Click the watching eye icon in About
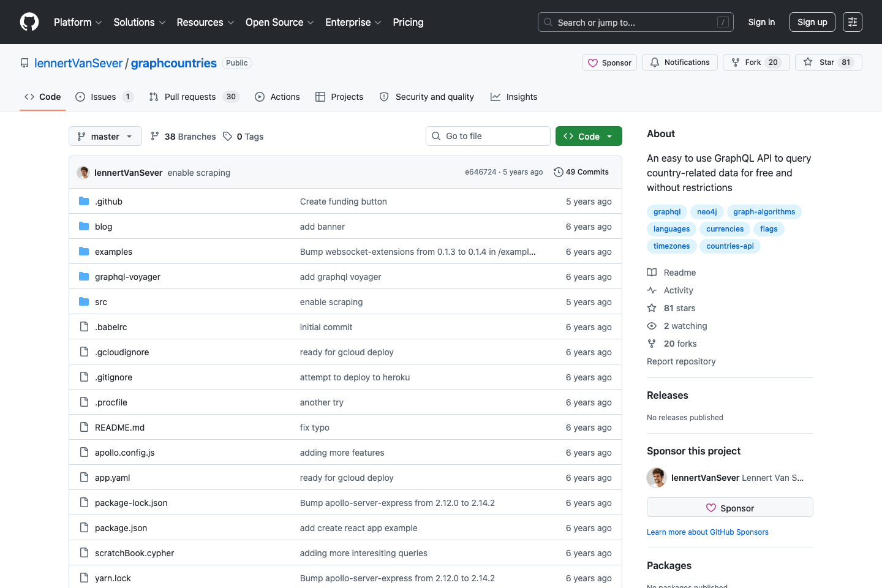The height and width of the screenshot is (588, 882). coord(651,326)
